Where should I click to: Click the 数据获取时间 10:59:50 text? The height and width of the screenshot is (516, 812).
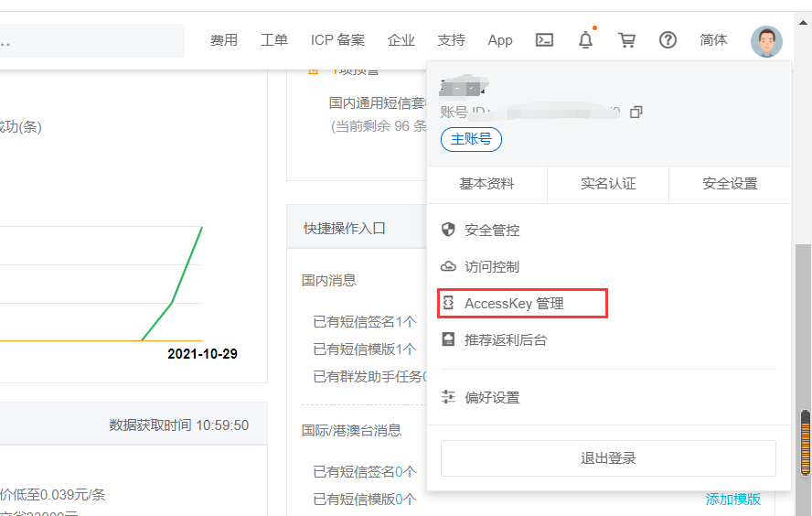(x=178, y=425)
